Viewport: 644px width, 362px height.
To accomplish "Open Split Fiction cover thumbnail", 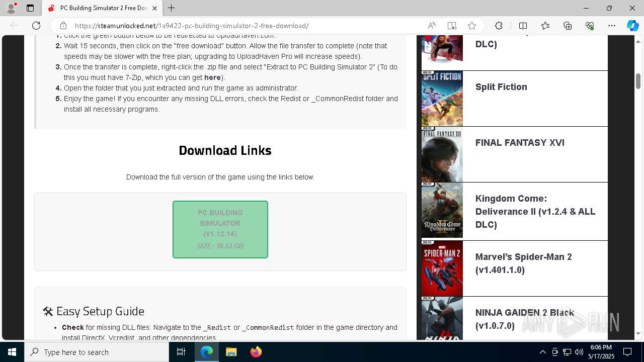I will 442,99.
